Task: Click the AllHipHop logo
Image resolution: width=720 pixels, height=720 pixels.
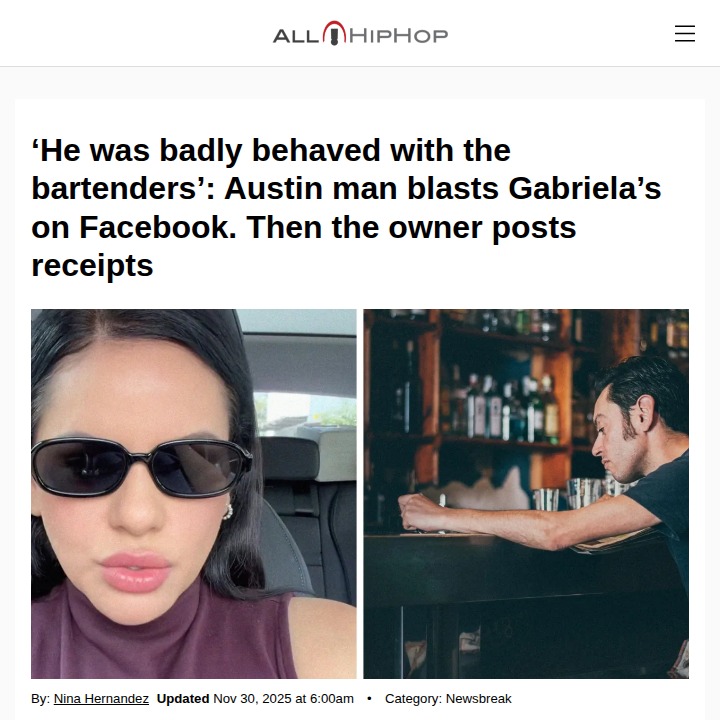Action: pos(360,34)
